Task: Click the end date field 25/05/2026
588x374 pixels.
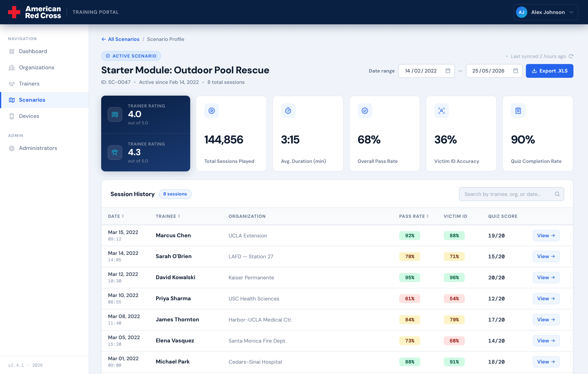Action: [x=494, y=71]
